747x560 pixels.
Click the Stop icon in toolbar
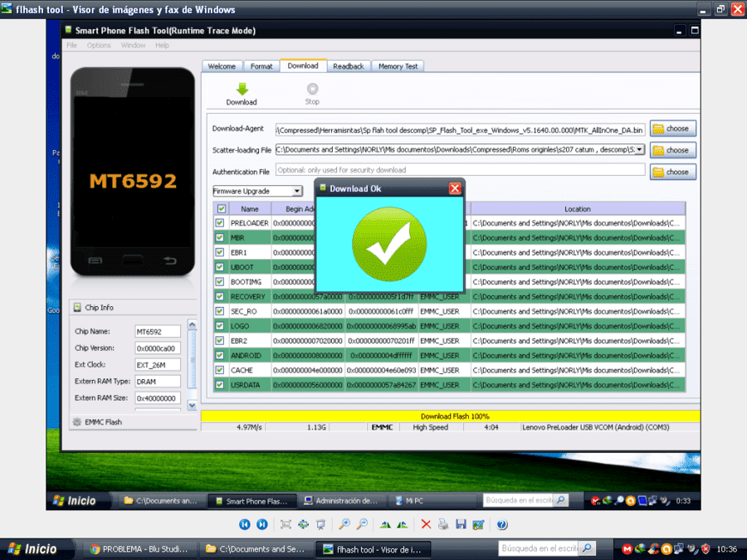[312, 89]
